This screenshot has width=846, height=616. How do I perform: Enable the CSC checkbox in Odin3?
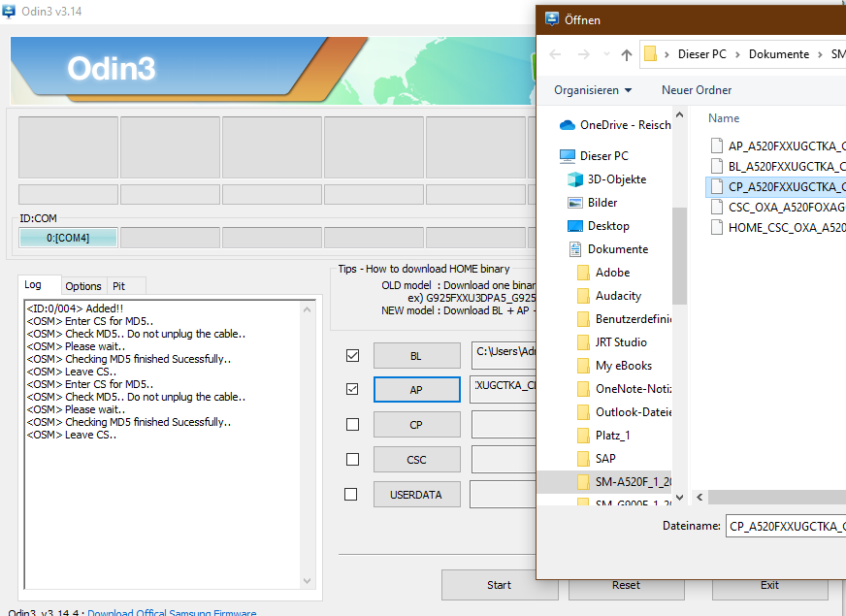pos(352,459)
